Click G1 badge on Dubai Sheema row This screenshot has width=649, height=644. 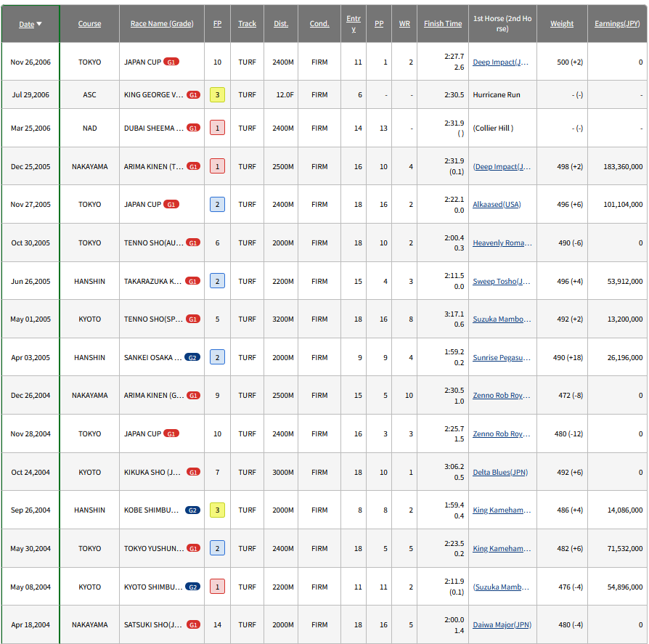point(193,128)
